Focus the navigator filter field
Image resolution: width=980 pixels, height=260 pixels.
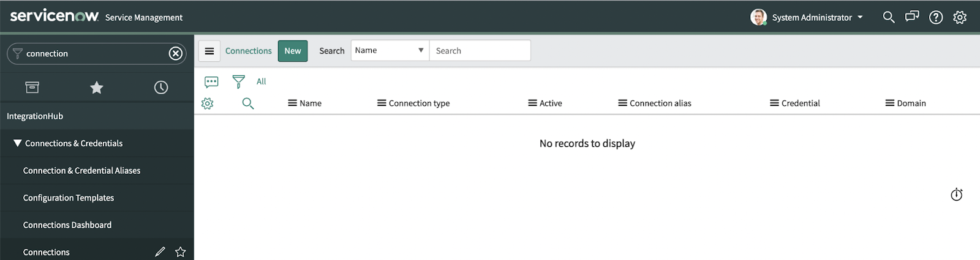[x=96, y=54]
